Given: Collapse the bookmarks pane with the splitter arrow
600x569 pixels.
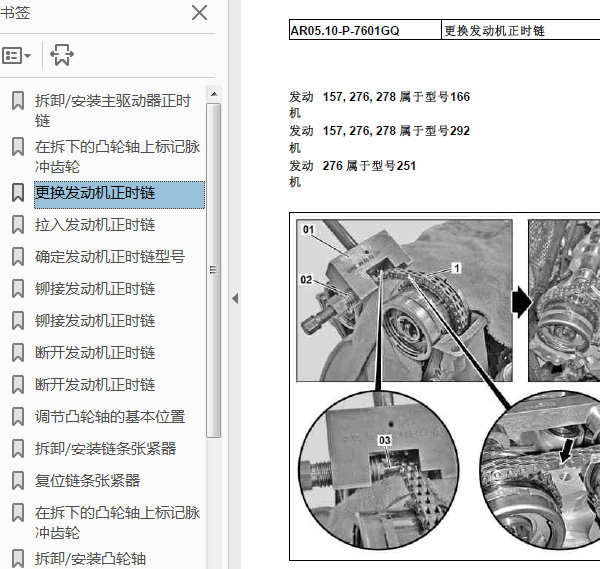Looking at the screenshot, I should tap(235, 298).
